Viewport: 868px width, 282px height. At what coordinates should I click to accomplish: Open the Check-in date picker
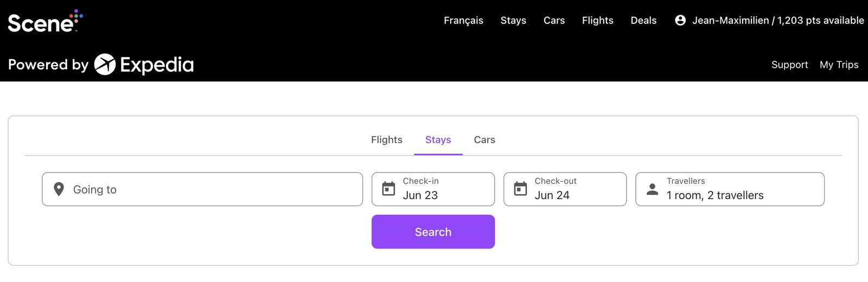[439, 189]
